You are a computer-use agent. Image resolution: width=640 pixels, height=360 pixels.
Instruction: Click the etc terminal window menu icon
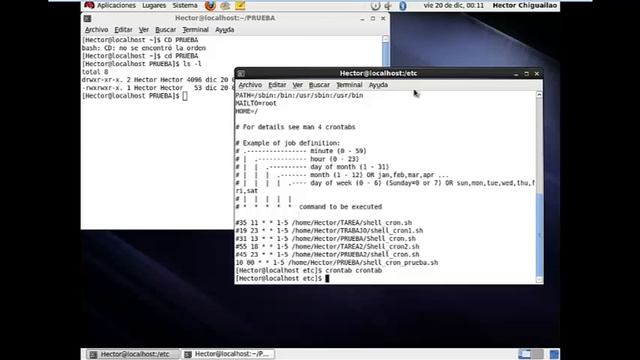[x=241, y=73]
